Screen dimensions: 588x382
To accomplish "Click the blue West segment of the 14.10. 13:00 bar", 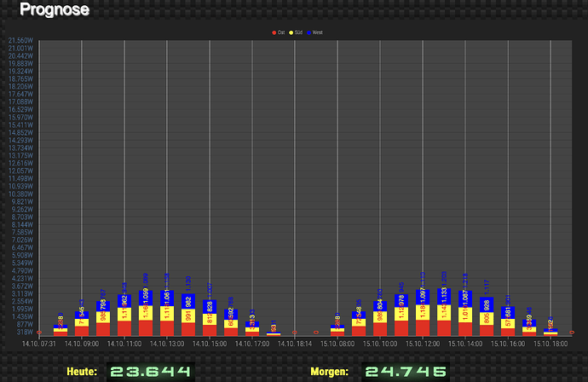I will [x=167, y=298].
